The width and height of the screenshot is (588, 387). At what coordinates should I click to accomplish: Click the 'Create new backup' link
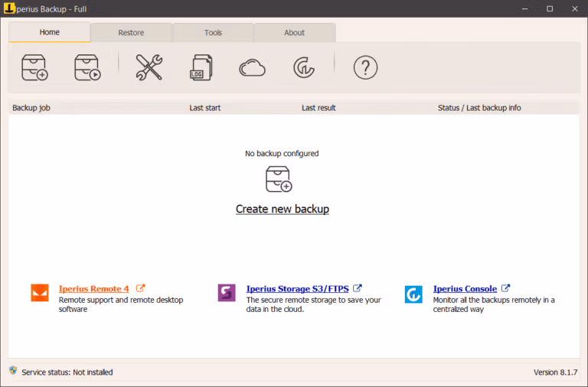283,209
